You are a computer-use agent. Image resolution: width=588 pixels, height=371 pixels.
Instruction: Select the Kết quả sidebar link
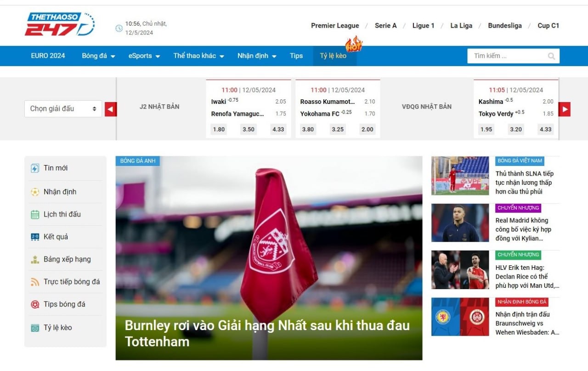coord(56,237)
